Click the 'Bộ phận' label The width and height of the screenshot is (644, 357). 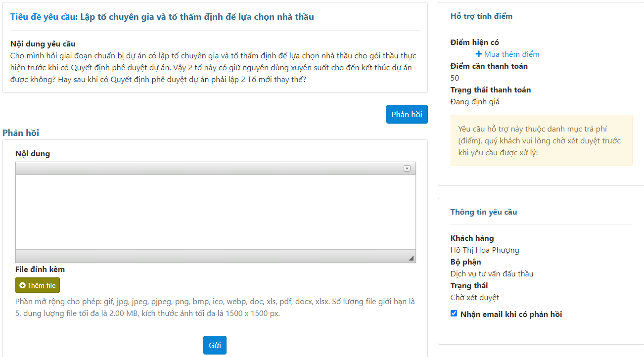(466, 262)
